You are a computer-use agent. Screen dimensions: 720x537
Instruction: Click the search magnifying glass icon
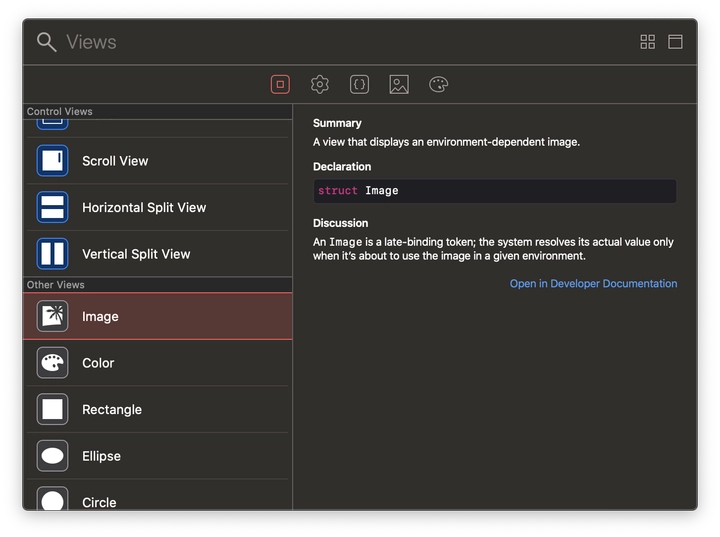pos(46,42)
